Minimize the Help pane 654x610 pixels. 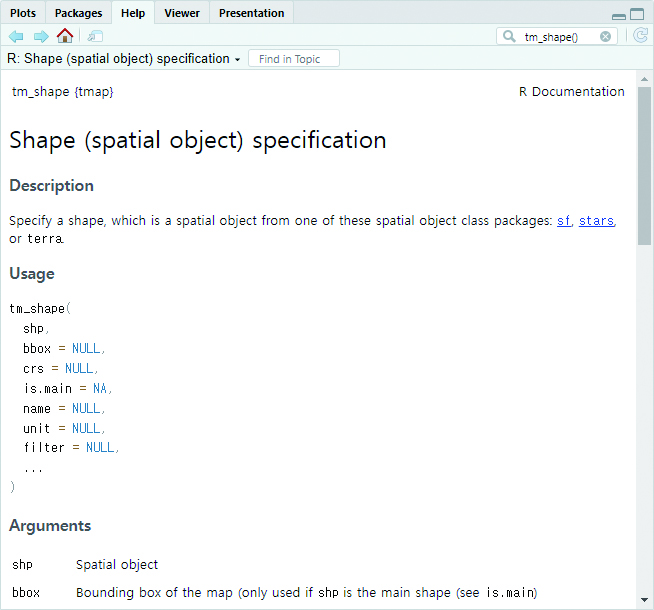tap(619, 15)
